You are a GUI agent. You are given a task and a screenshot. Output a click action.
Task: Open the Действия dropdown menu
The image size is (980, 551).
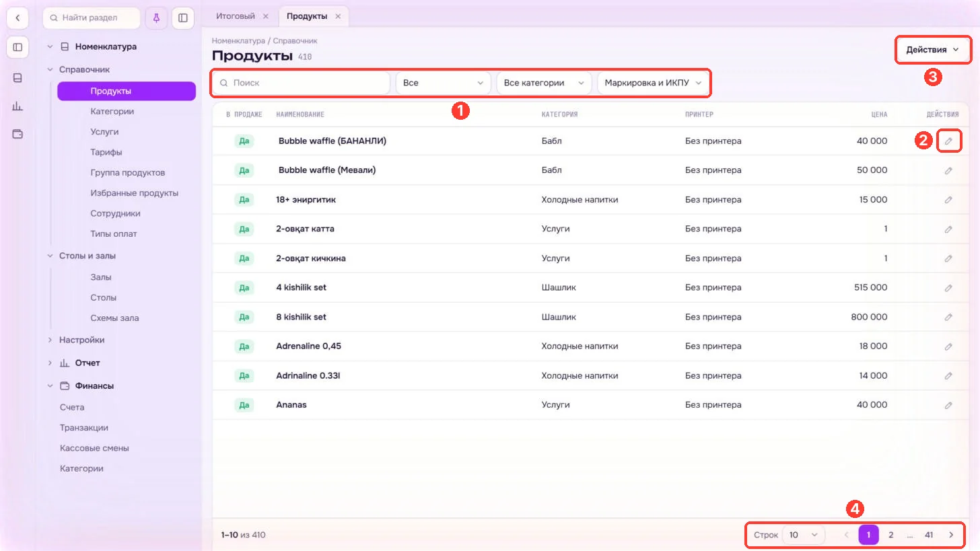pos(932,50)
